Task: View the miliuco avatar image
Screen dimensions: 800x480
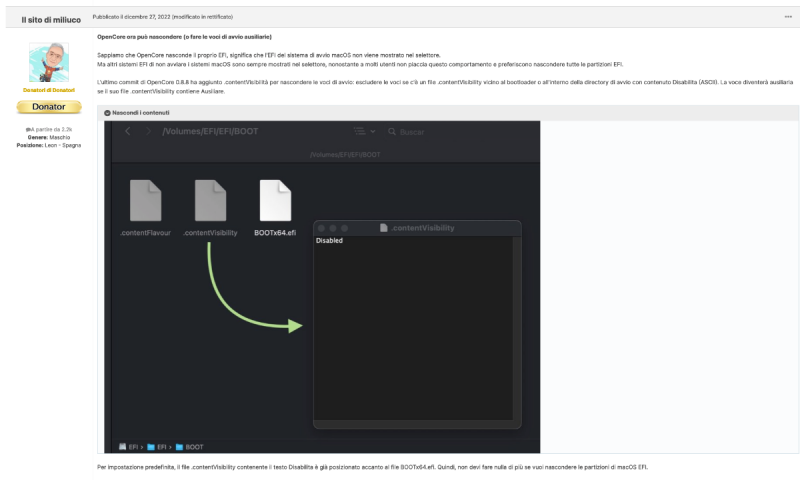Action: (x=49, y=62)
